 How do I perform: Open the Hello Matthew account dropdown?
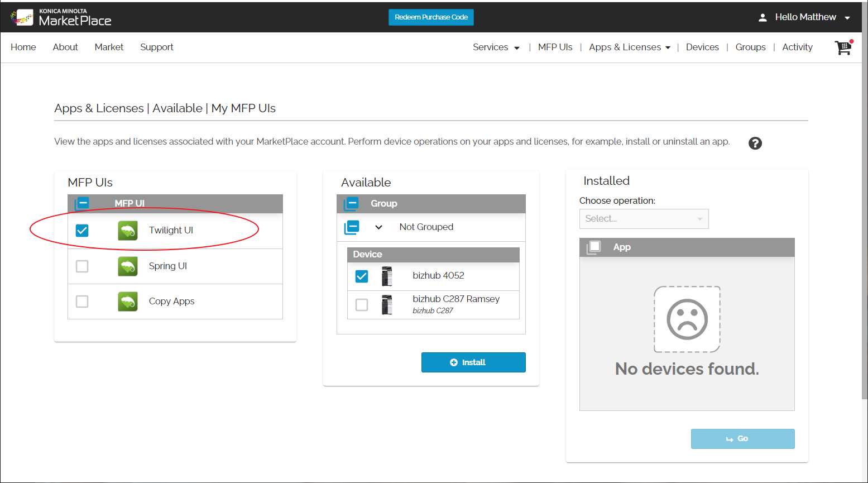[x=812, y=17]
